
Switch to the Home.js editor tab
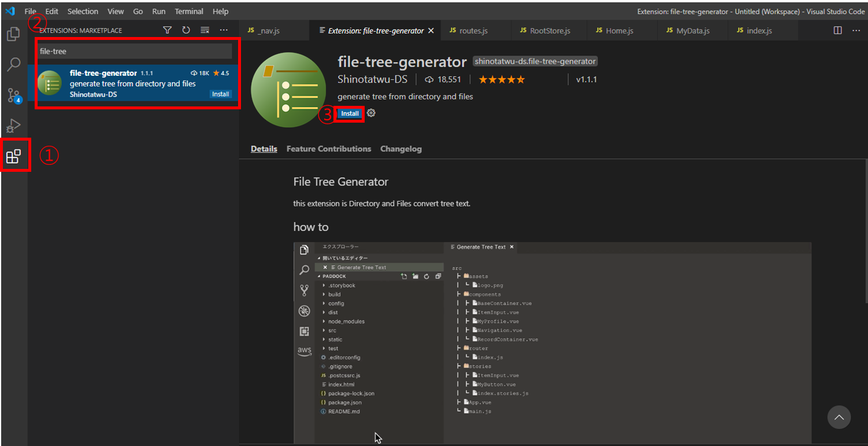pyautogui.click(x=623, y=31)
